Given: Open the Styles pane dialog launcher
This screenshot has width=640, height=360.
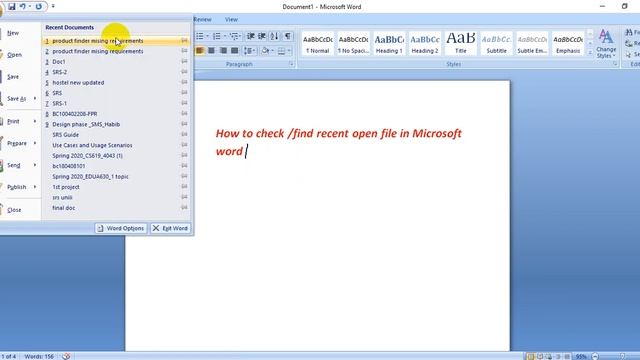Looking at the screenshot, I should pos(615,64).
